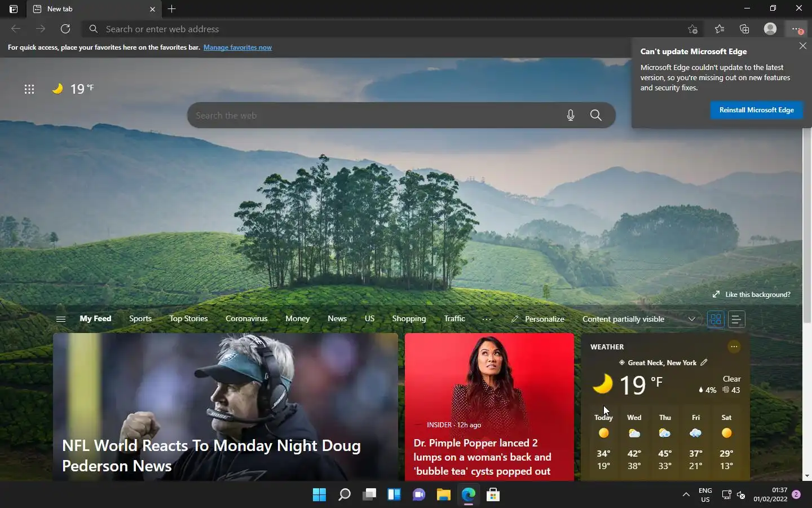Screen dimensions: 812x508
Task: Open the Favorites list icon
Action: click(719, 29)
